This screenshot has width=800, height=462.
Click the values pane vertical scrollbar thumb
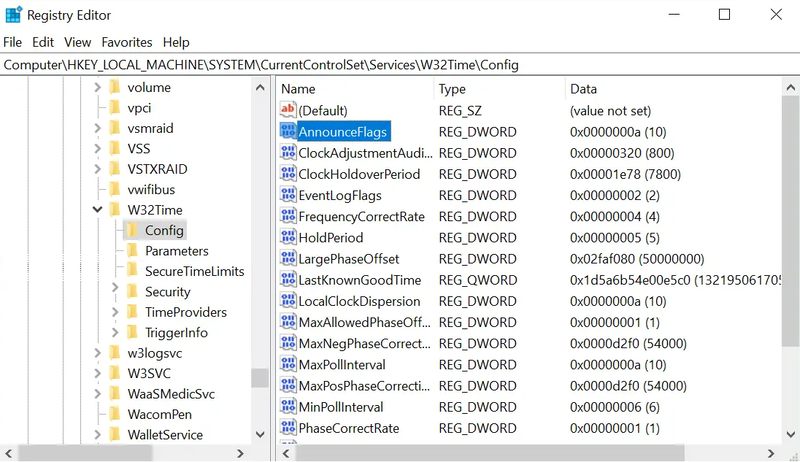[x=790, y=221]
